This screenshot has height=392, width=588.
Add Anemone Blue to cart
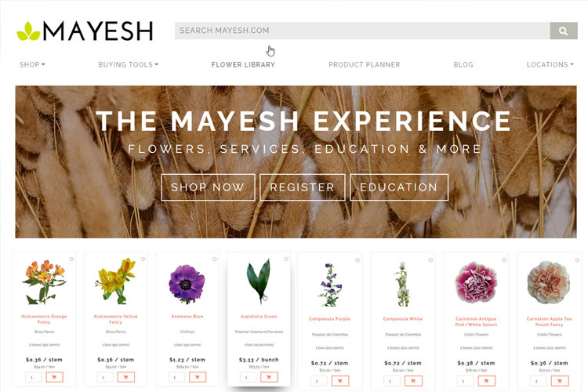[x=198, y=377]
